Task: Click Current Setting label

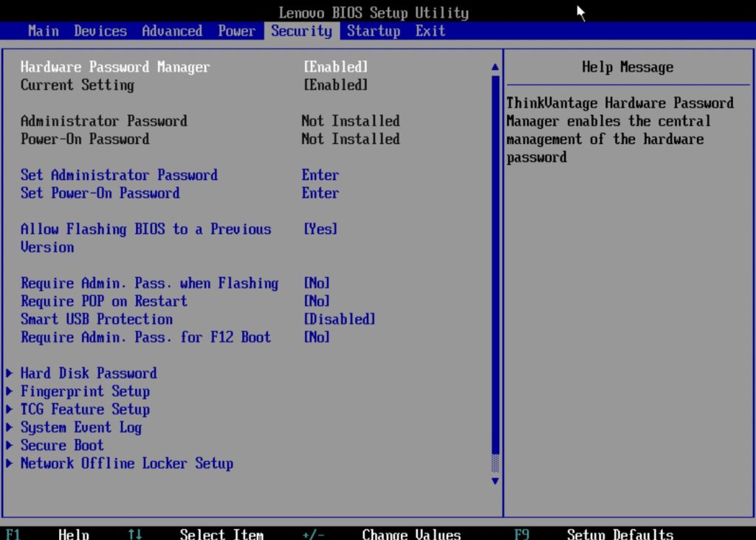Action: point(78,86)
